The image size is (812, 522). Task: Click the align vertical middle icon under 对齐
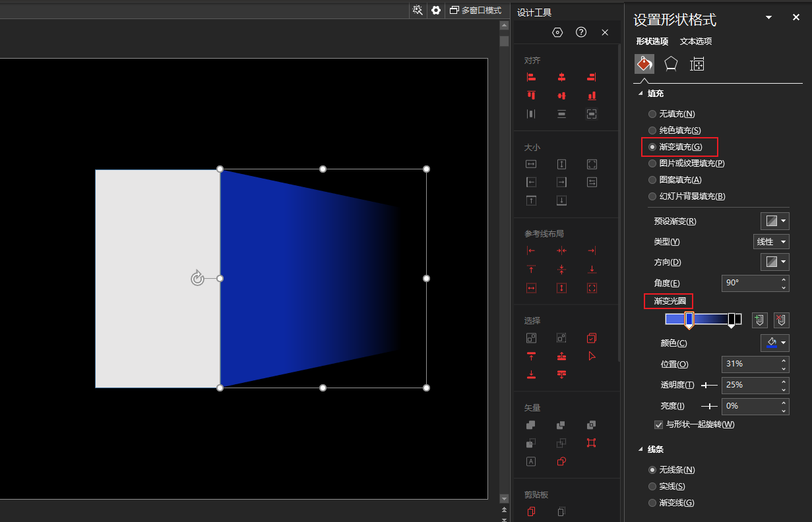click(x=561, y=96)
